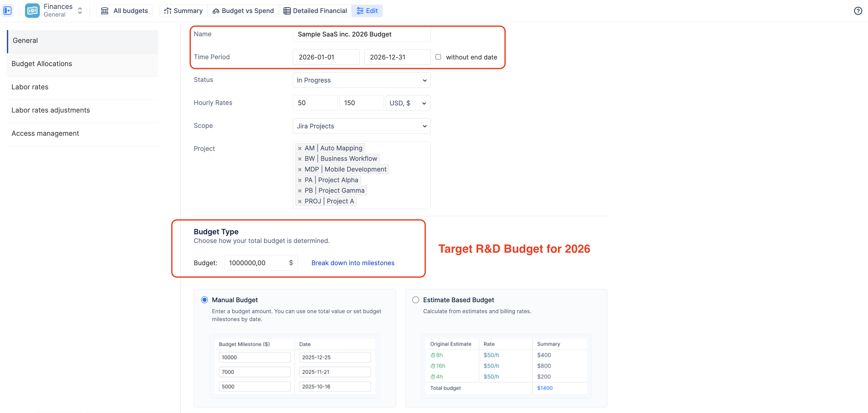Click the help question mark icon

click(x=858, y=11)
